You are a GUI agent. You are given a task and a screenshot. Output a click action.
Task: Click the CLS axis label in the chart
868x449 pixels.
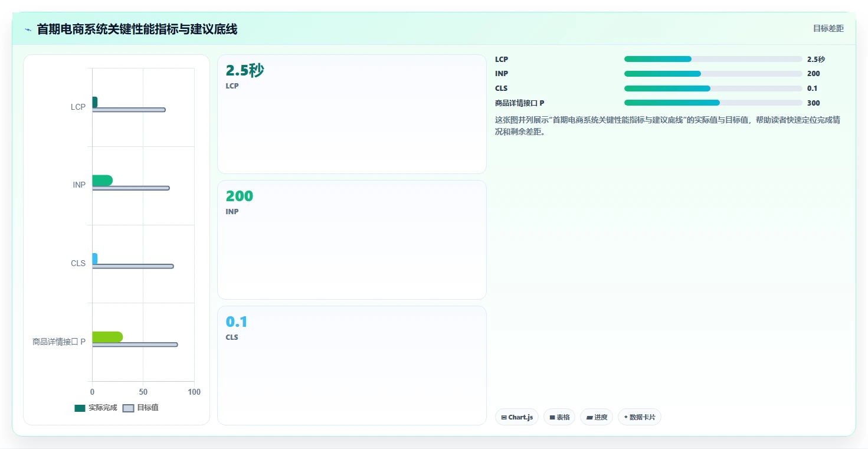pyautogui.click(x=78, y=263)
